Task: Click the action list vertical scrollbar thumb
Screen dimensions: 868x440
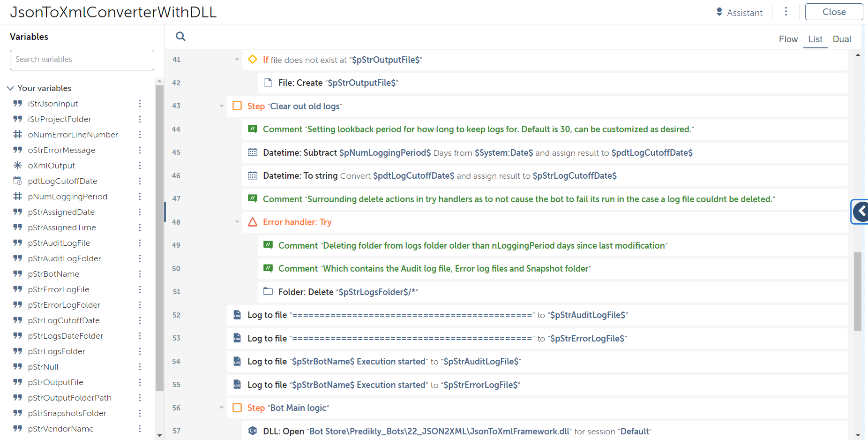Action: coord(857,291)
